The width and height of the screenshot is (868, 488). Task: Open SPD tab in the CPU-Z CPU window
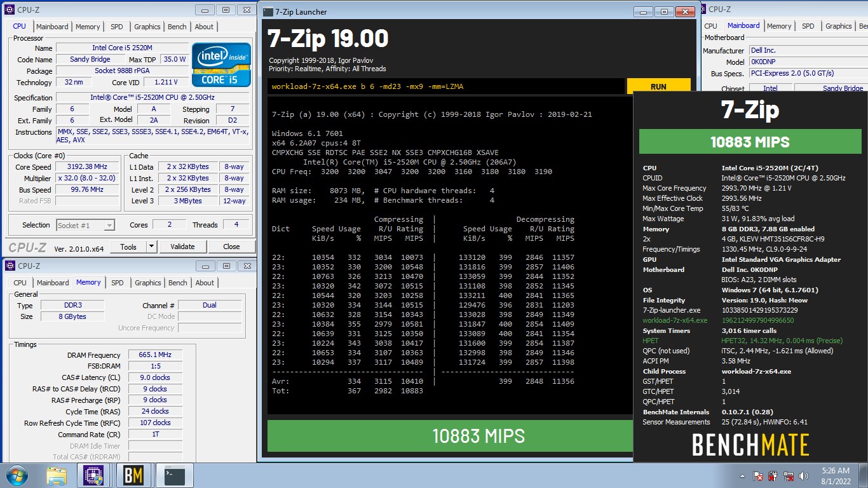point(117,27)
